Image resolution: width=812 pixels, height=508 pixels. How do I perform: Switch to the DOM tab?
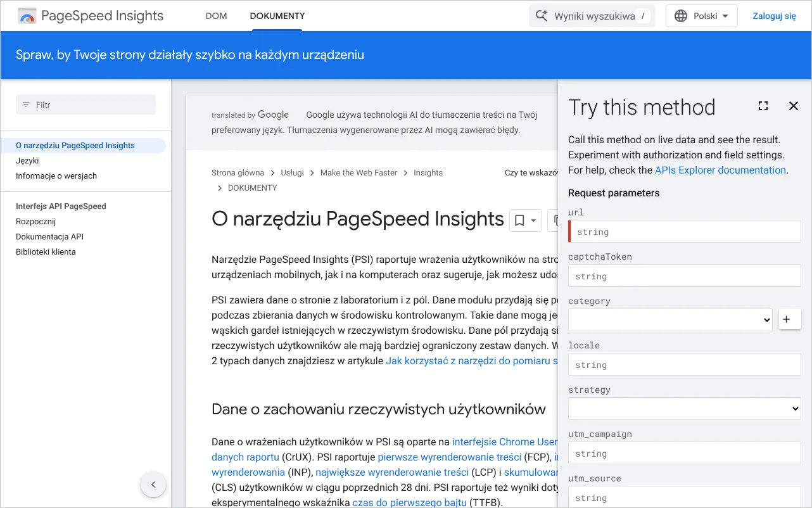pos(216,16)
